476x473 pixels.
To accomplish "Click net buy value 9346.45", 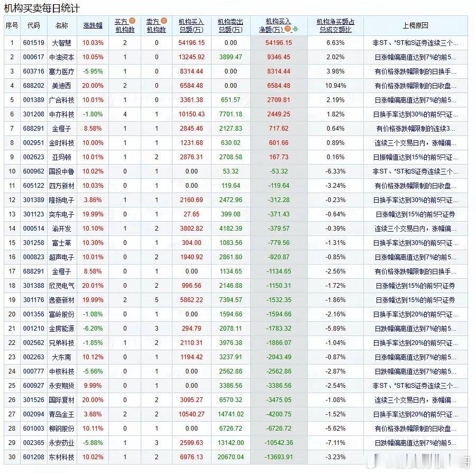I will click(278, 57).
